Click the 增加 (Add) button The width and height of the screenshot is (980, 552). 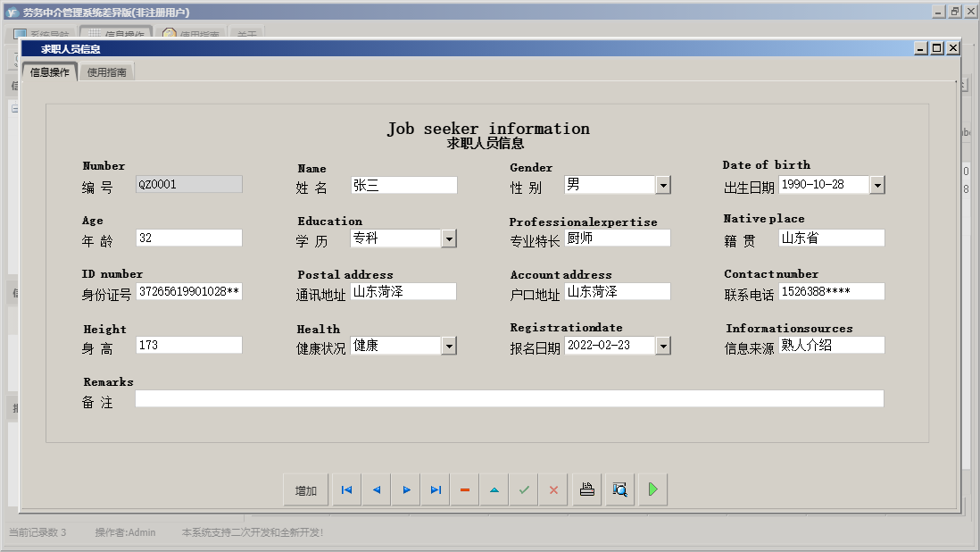point(305,490)
